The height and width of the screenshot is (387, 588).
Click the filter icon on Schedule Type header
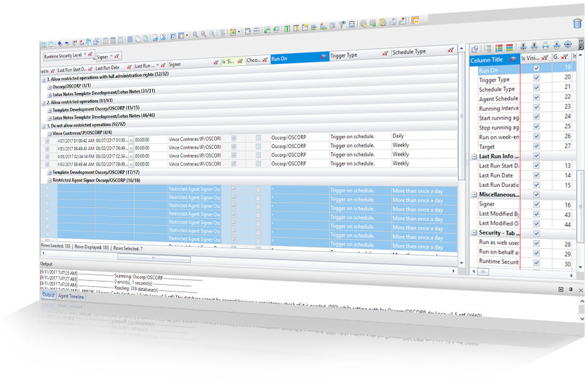tap(451, 50)
